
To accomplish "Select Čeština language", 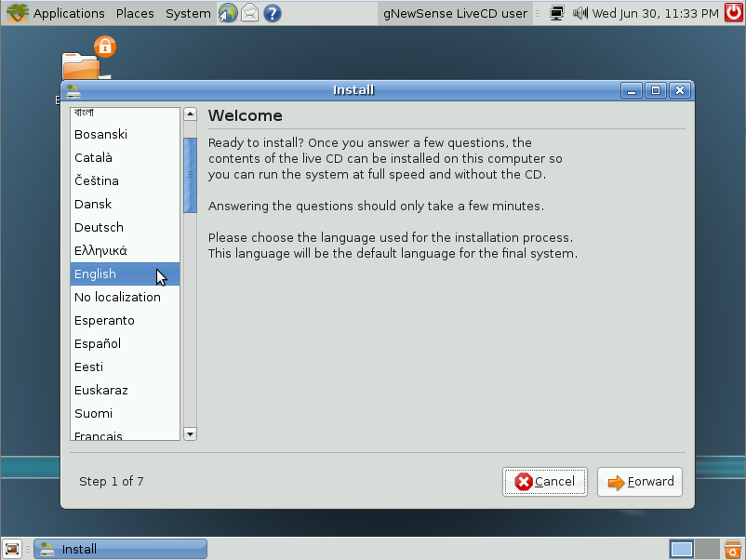I will click(126, 180).
